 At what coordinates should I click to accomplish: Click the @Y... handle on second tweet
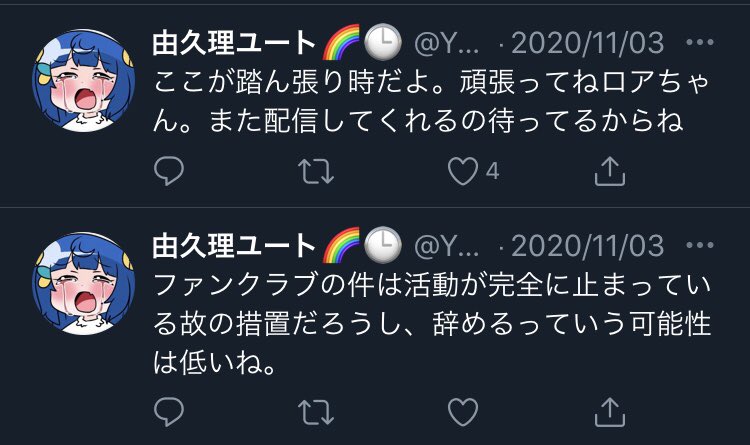pyautogui.click(x=446, y=246)
